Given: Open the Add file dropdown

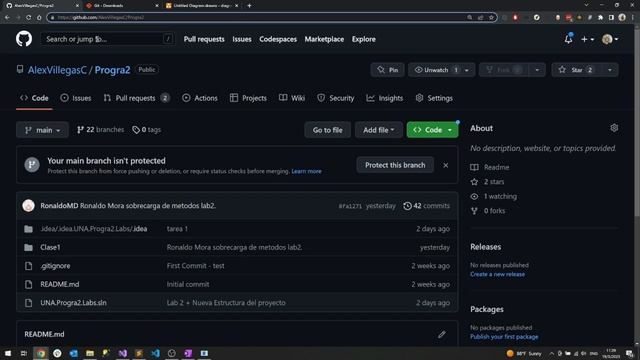Looking at the screenshot, I should [x=379, y=130].
